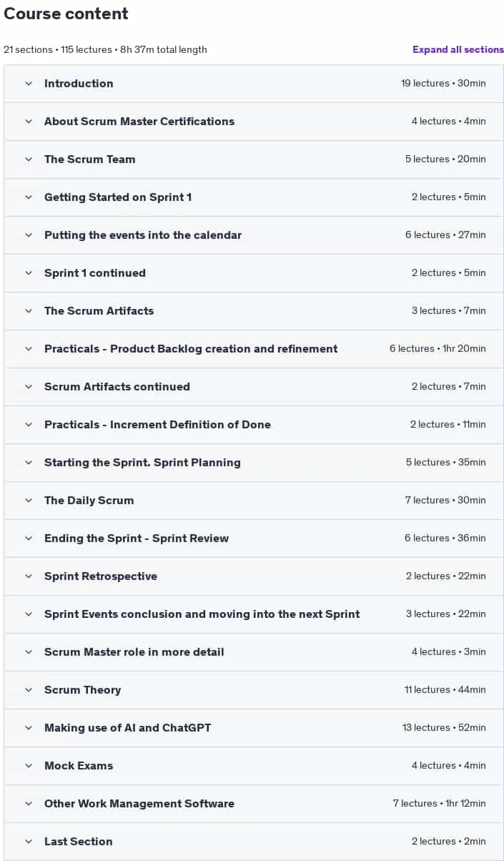Viewport: 504px width, 861px height.
Task: Click The Scrum Artifacts chevron icon
Action: (29, 310)
